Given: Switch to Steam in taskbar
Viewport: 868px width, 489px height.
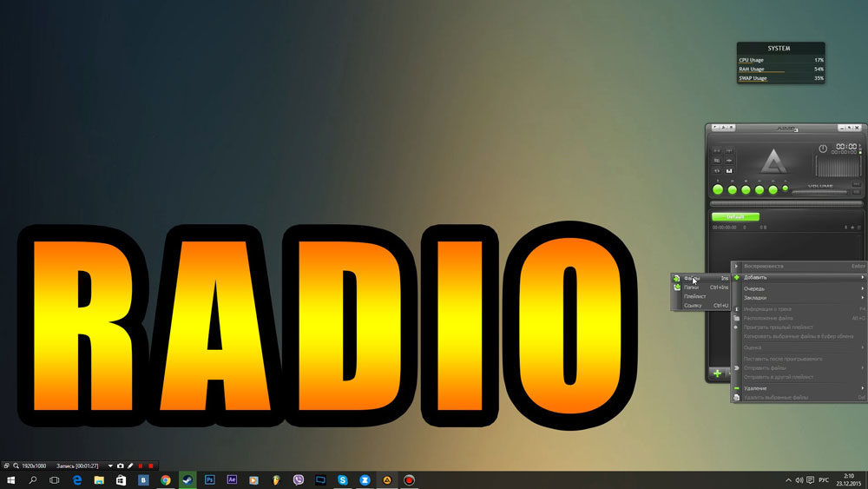Looking at the screenshot, I should coord(187,480).
